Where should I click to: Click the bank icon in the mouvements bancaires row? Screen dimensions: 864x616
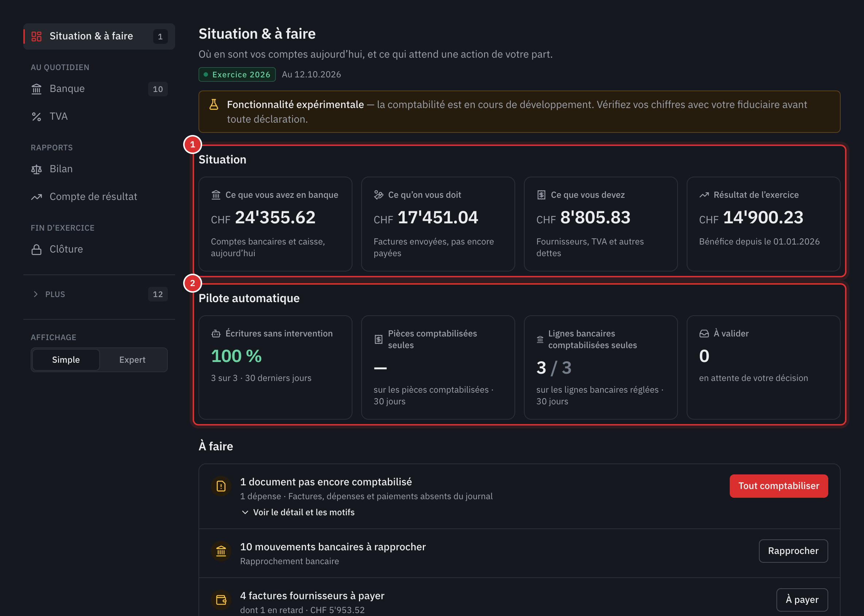click(x=221, y=551)
